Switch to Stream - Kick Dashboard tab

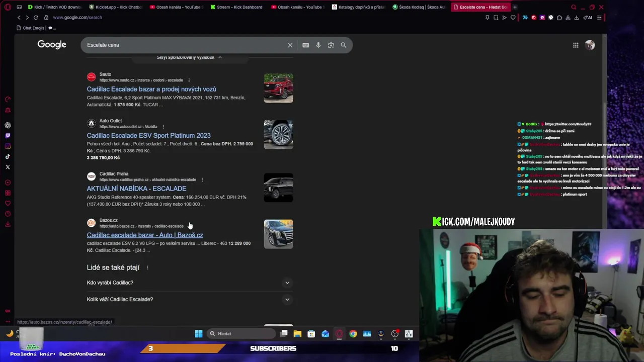(237, 7)
